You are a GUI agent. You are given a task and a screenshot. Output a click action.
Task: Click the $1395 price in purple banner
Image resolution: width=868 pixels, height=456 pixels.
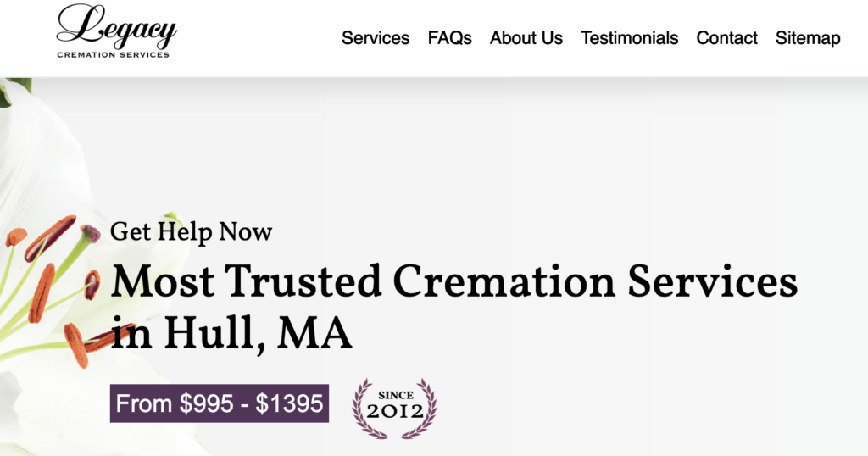pos(289,403)
